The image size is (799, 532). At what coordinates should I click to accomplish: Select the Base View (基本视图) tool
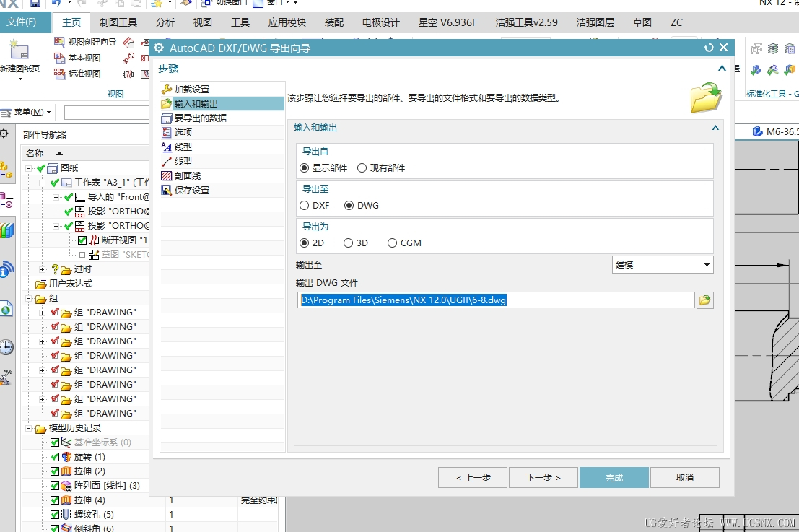[77, 58]
